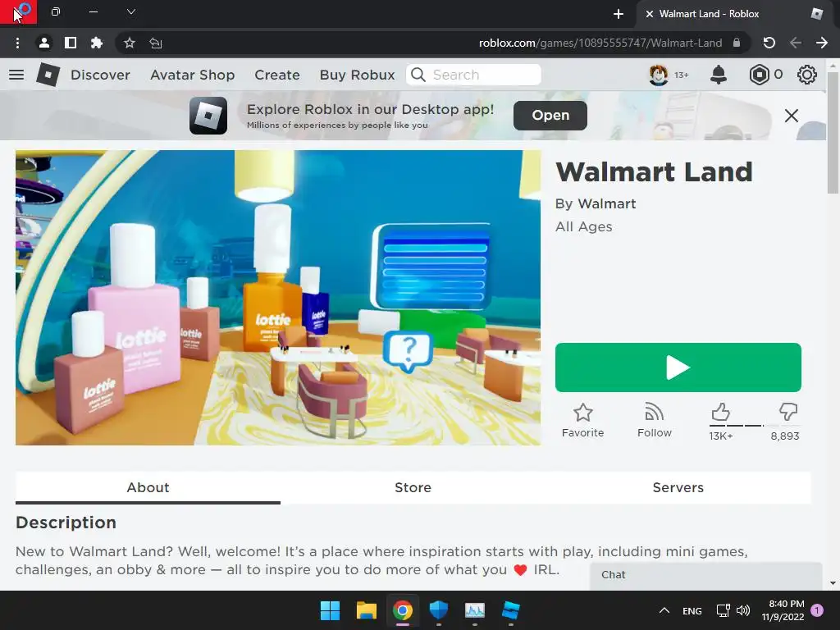Click the Search input field

pos(473,75)
